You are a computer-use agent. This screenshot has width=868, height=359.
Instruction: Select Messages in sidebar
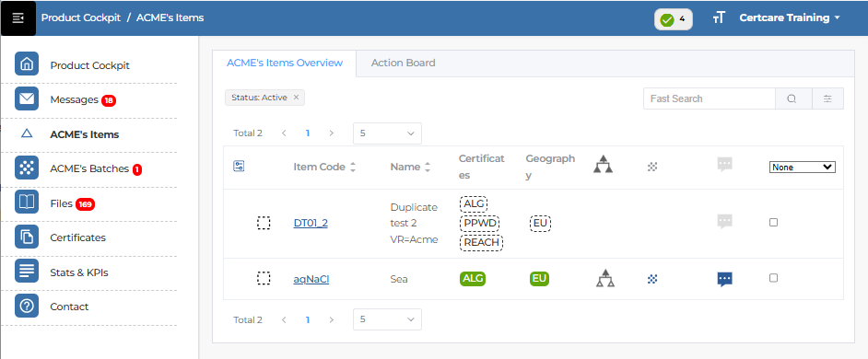[74, 99]
